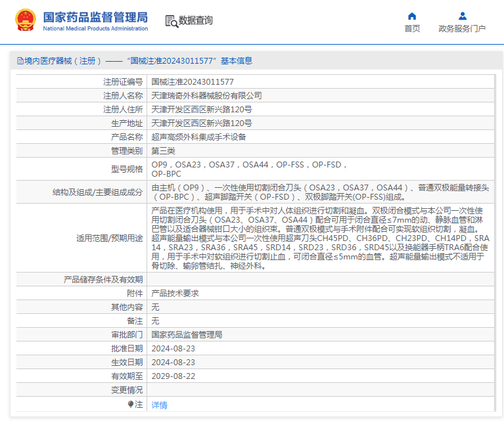
Task: Click the 备注 row label
Action: click(x=135, y=321)
